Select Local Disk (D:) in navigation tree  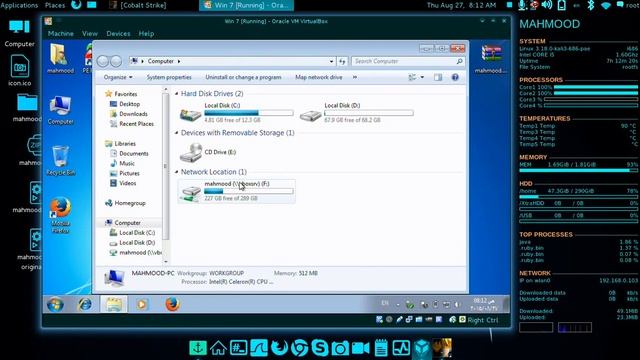pos(137,242)
